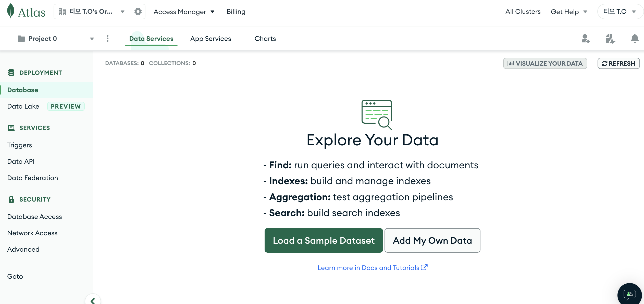Open the support chat bubble icon

(629, 294)
